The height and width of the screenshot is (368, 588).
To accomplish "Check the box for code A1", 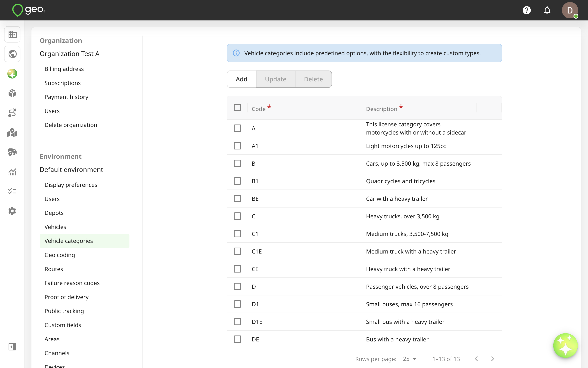I will click(237, 146).
